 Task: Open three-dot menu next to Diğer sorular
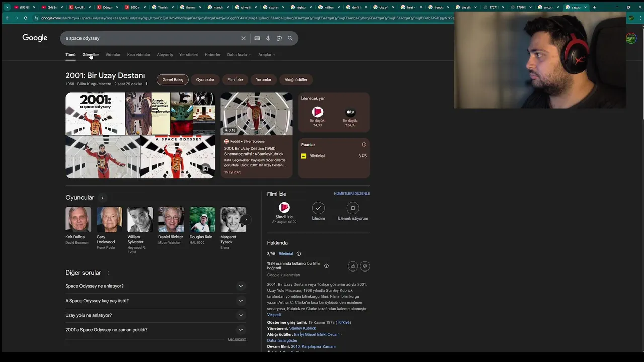(x=108, y=273)
